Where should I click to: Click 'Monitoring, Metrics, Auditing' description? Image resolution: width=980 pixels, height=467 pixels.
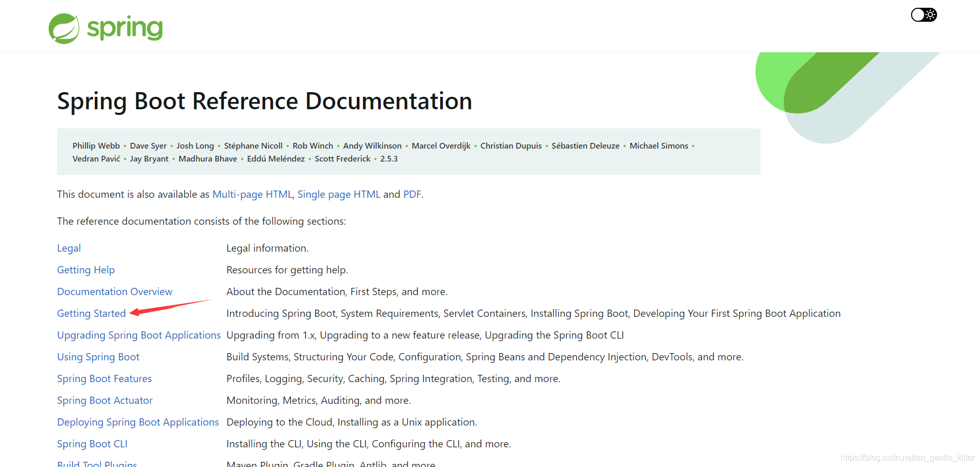point(319,400)
